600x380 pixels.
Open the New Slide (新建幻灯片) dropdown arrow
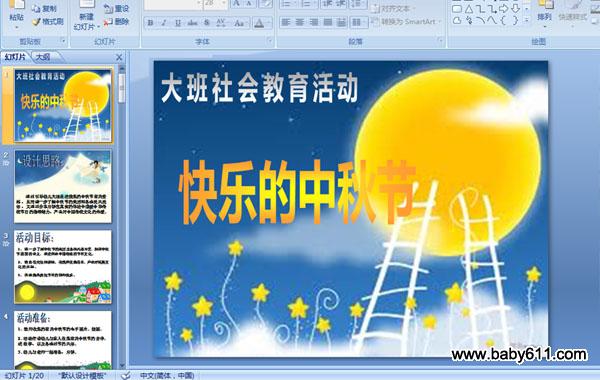(x=98, y=27)
